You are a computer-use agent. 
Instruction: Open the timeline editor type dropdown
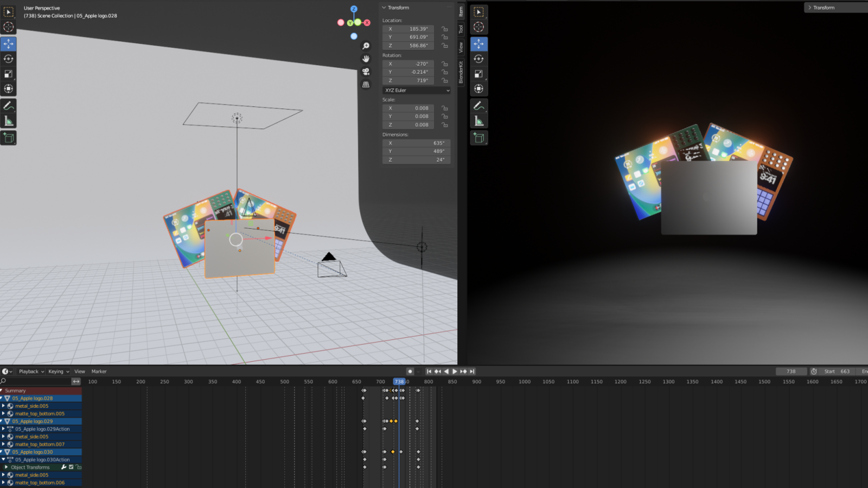7,371
